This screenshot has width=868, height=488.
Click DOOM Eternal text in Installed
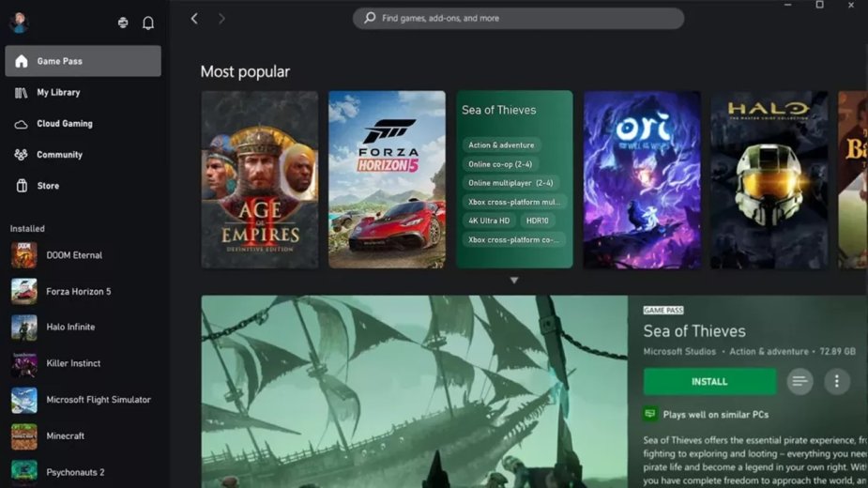click(74, 255)
